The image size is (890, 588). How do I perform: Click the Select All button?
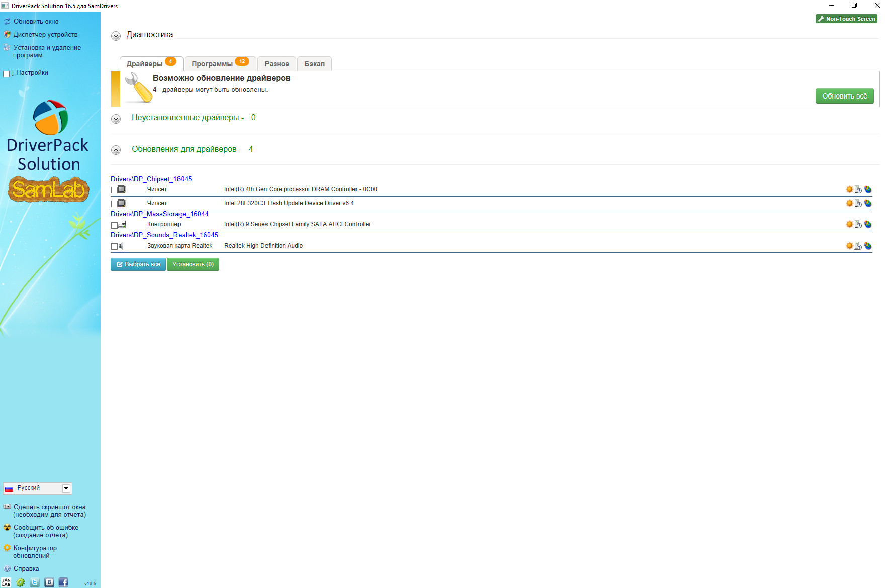138,264
